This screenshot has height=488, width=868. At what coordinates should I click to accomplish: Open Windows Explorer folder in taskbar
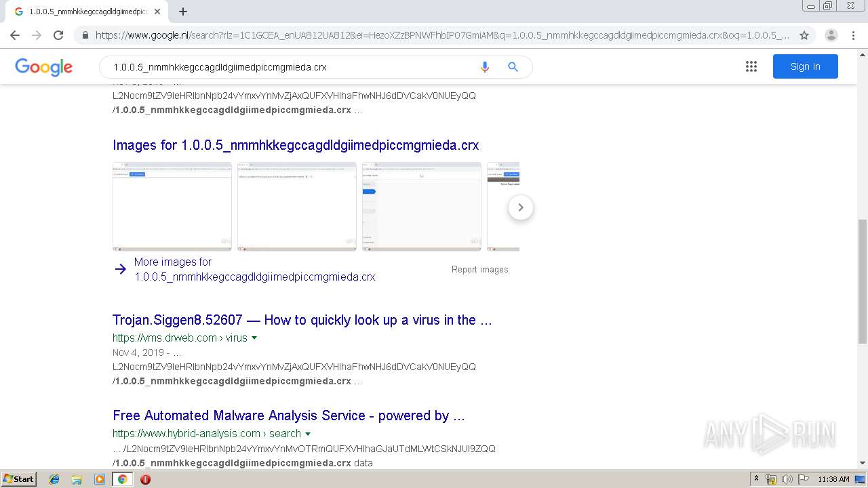77,479
